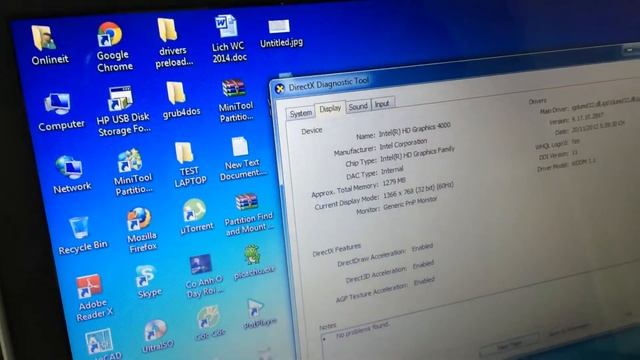
Task: Switch to the System tab
Action: (x=301, y=113)
